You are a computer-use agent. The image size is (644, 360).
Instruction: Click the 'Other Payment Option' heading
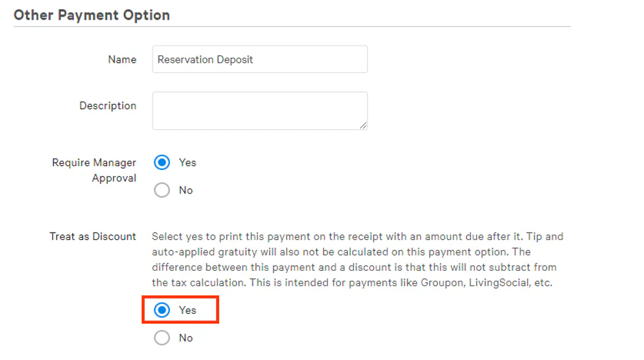pyautogui.click(x=92, y=15)
